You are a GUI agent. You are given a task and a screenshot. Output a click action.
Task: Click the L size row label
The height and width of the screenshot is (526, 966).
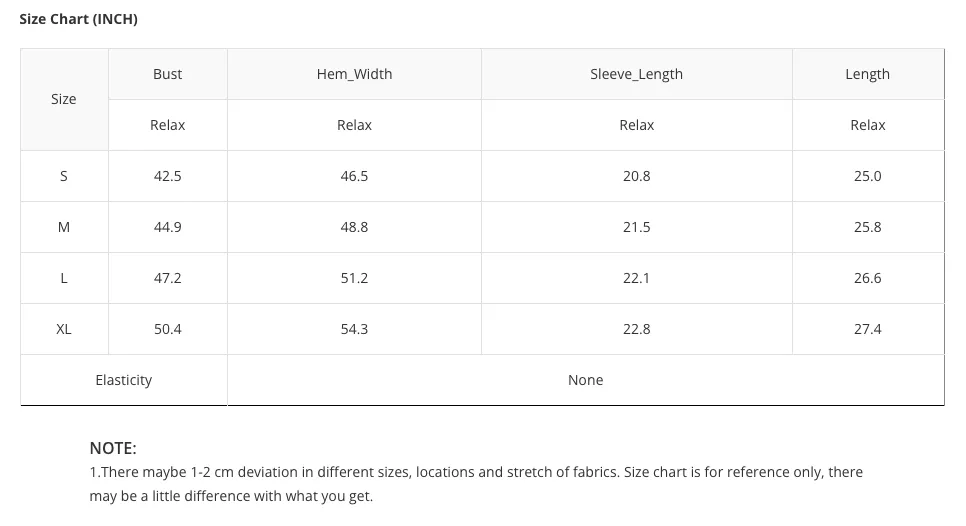63,278
